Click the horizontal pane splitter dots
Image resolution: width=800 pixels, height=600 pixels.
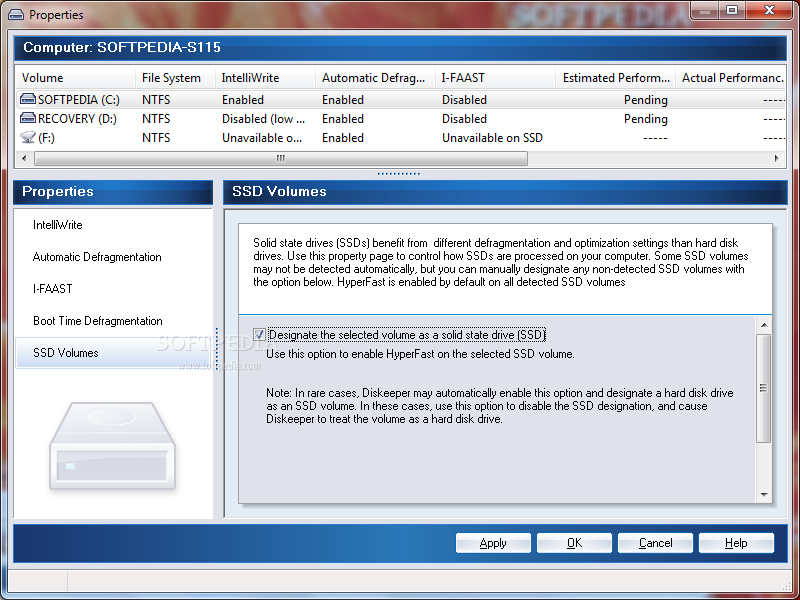pos(398,173)
